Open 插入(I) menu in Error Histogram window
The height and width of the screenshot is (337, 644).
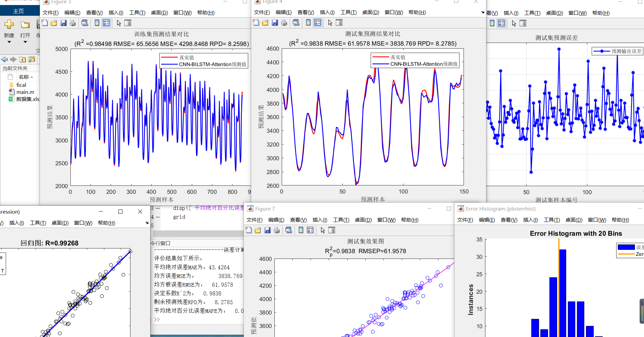[x=530, y=220]
